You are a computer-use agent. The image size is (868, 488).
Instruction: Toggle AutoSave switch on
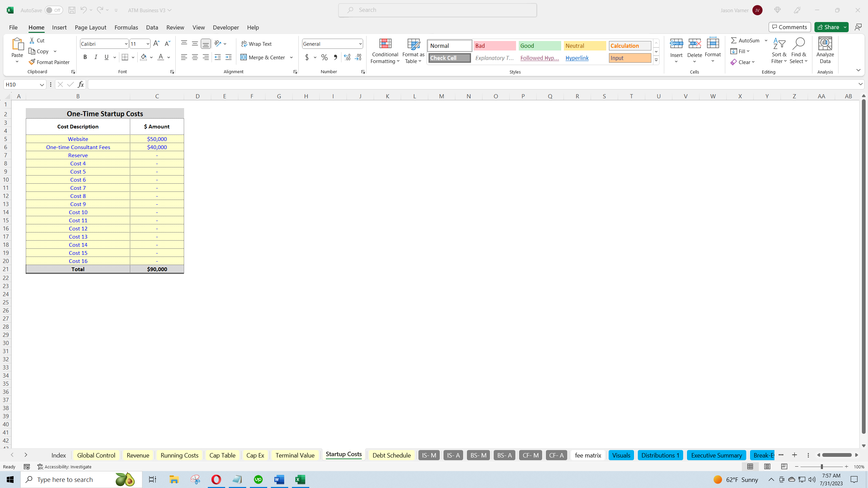point(54,10)
